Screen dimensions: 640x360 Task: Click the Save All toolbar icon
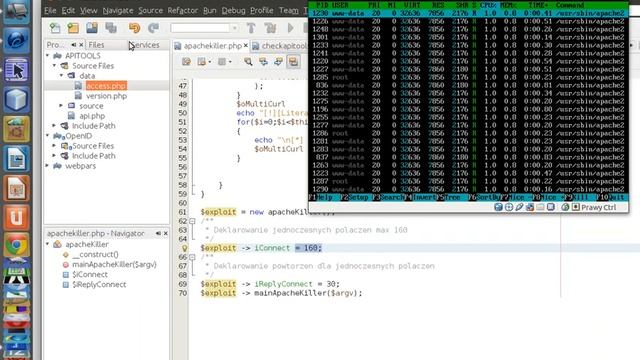(x=111, y=28)
